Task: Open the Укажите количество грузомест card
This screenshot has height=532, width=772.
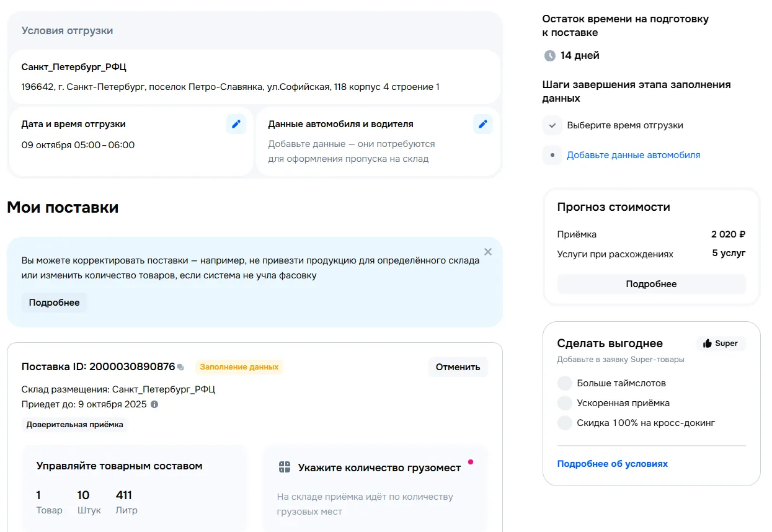Action: click(375, 488)
